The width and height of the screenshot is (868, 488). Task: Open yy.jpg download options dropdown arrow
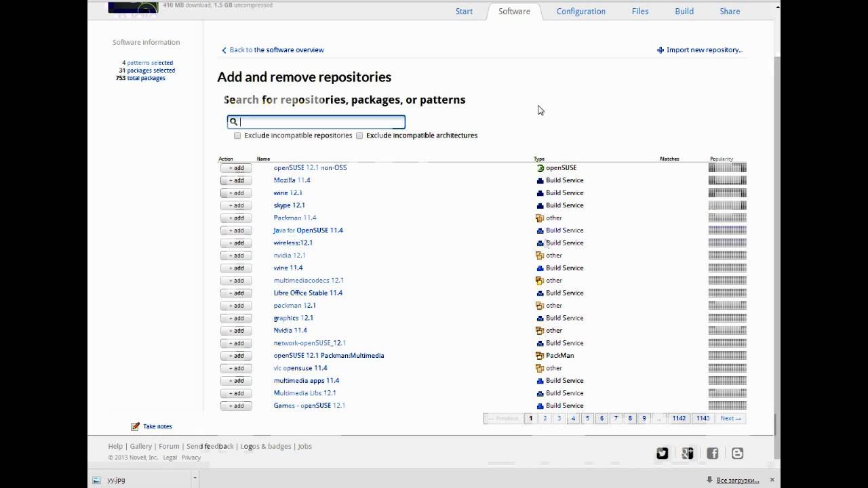coord(195,479)
